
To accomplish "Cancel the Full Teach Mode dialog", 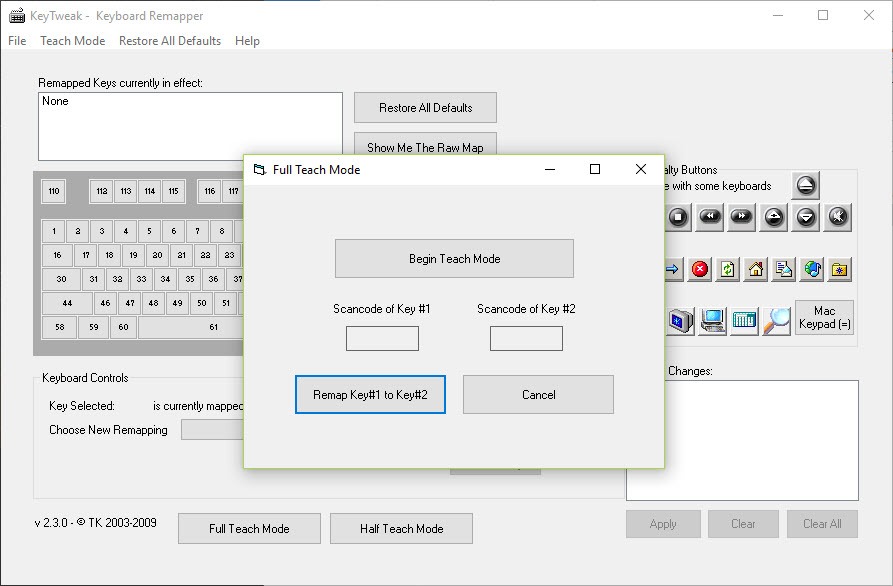I will tap(538, 395).
